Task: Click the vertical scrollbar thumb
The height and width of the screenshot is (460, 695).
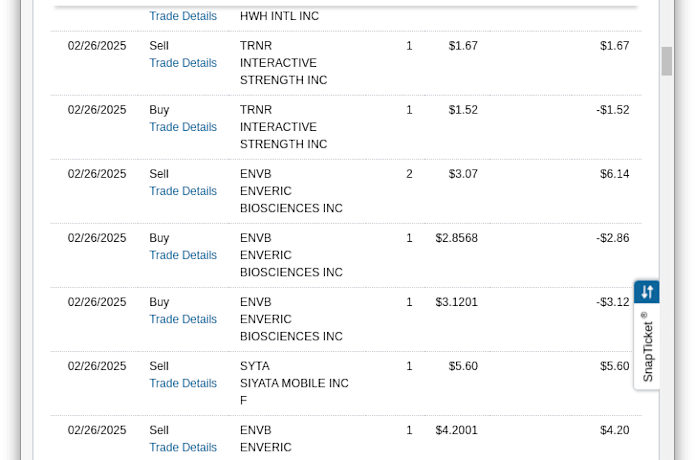Action: [667, 61]
